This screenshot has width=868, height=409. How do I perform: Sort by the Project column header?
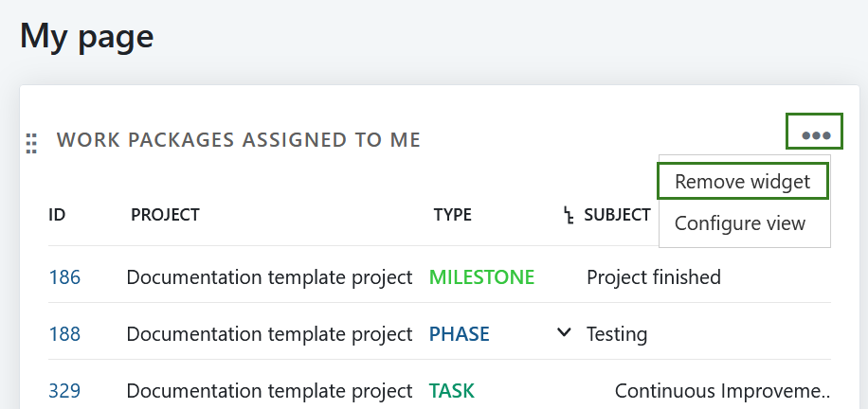click(165, 215)
